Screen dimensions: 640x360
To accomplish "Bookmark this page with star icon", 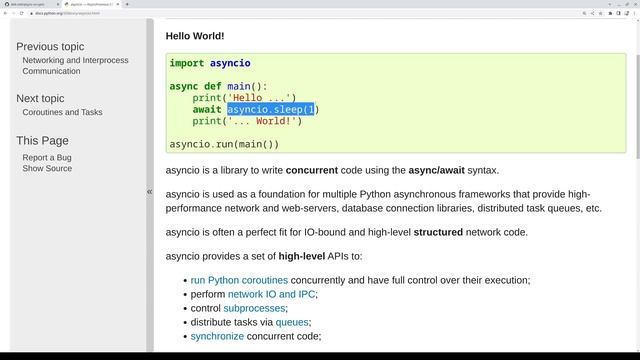I will tap(600, 13).
